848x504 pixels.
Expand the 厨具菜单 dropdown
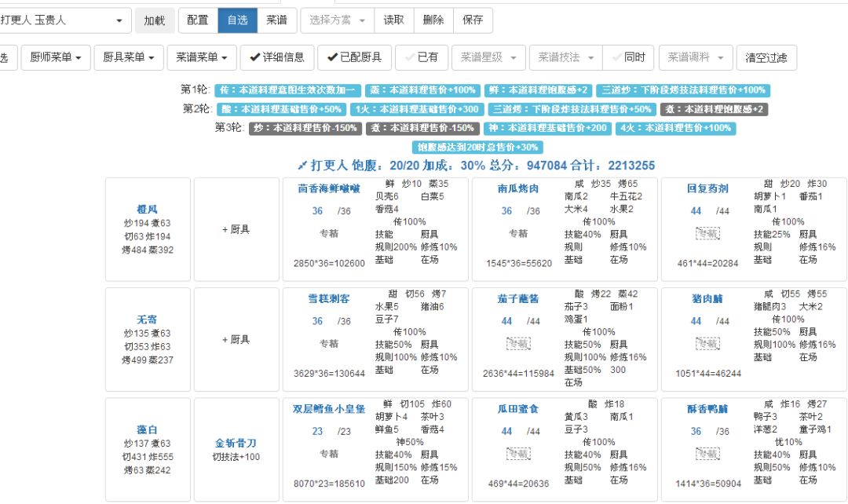click(129, 57)
